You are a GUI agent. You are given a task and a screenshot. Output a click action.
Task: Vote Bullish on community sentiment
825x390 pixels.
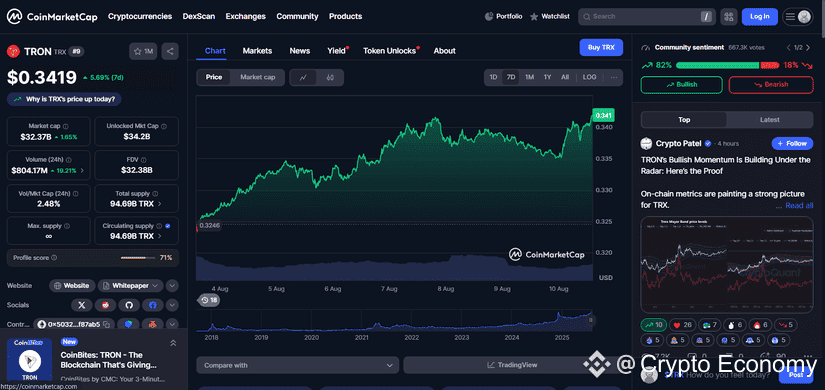click(x=681, y=85)
